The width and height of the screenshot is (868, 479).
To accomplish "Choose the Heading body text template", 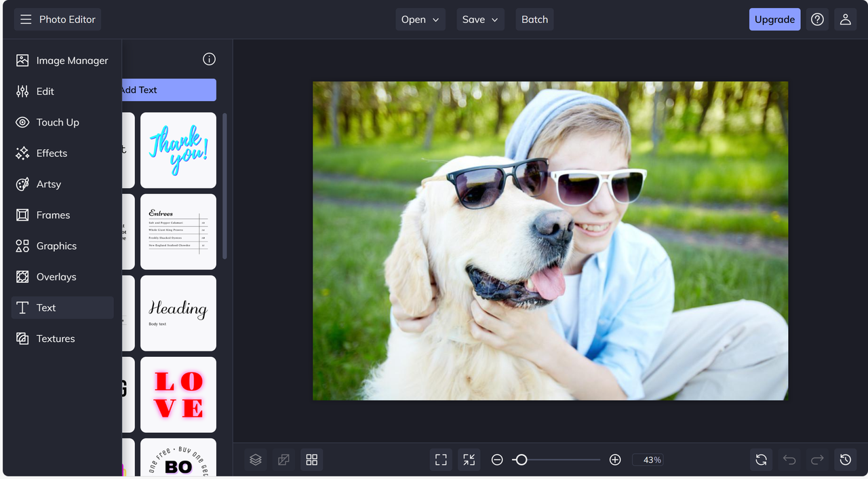I will (178, 313).
